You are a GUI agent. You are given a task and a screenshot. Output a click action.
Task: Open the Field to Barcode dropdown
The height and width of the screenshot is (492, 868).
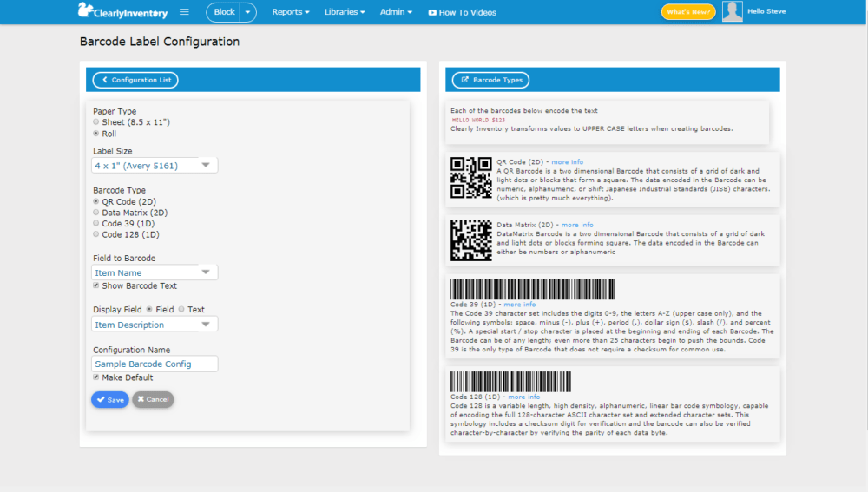click(155, 272)
